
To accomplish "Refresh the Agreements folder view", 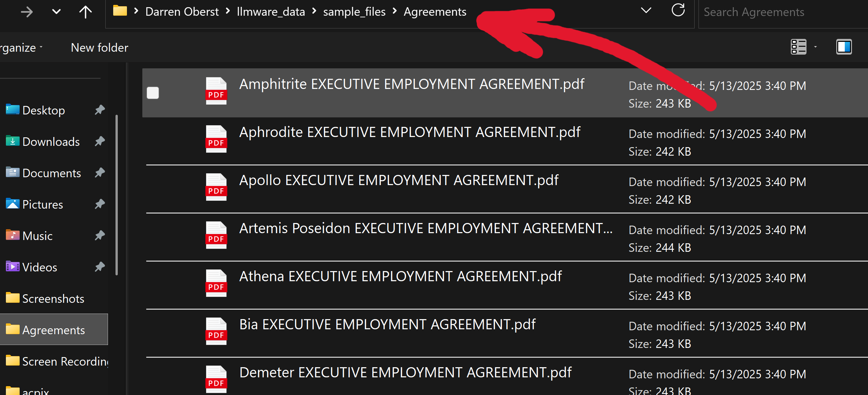I will coord(678,10).
